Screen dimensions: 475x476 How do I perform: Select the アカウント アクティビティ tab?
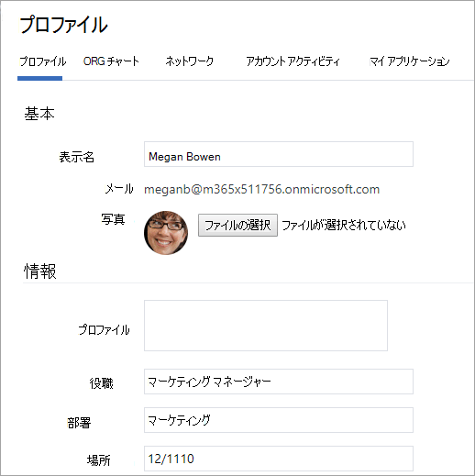[293, 61]
